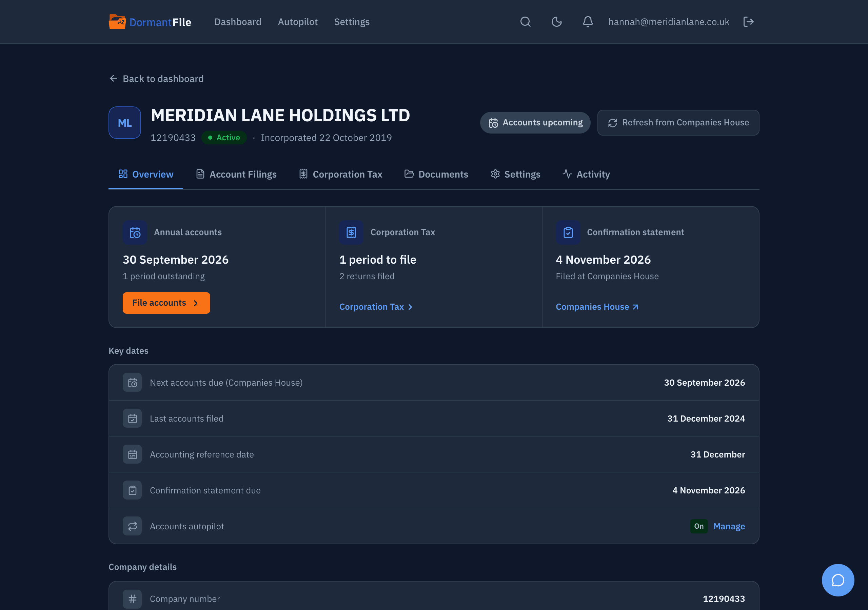Click the MERIDIAN LANE HOLDINGS LTD heading
The image size is (868, 610).
coord(280,115)
